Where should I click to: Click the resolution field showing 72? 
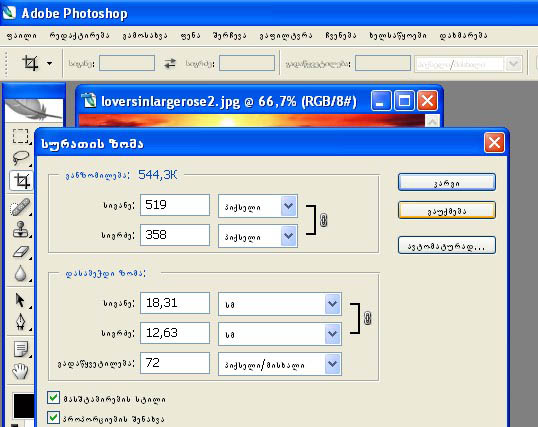(175, 362)
